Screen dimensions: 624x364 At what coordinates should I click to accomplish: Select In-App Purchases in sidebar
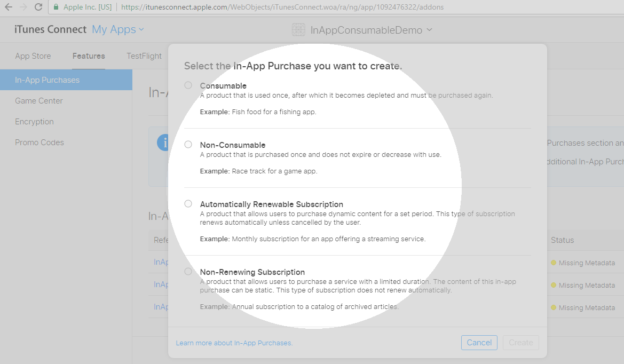point(47,80)
